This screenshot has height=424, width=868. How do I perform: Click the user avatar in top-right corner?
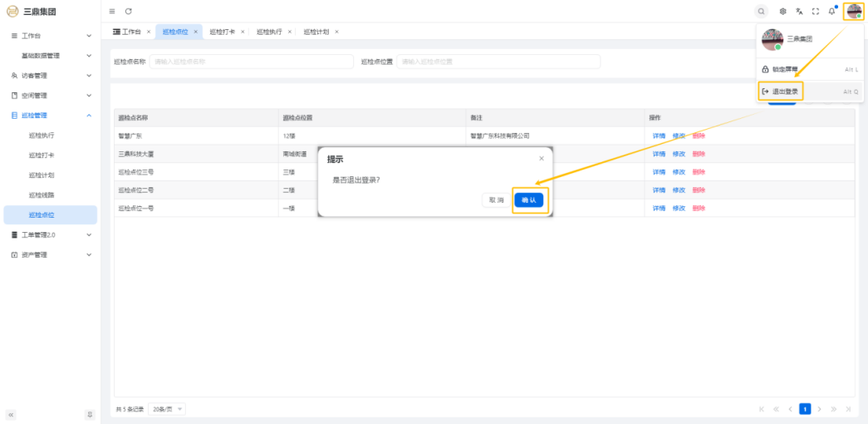tap(854, 12)
